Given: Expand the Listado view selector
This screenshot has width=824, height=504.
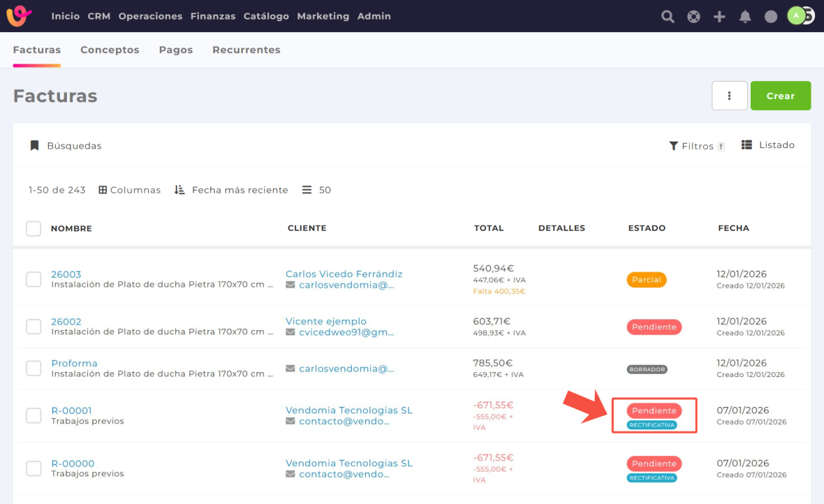Looking at the screenshot, I should click(768, 145).
